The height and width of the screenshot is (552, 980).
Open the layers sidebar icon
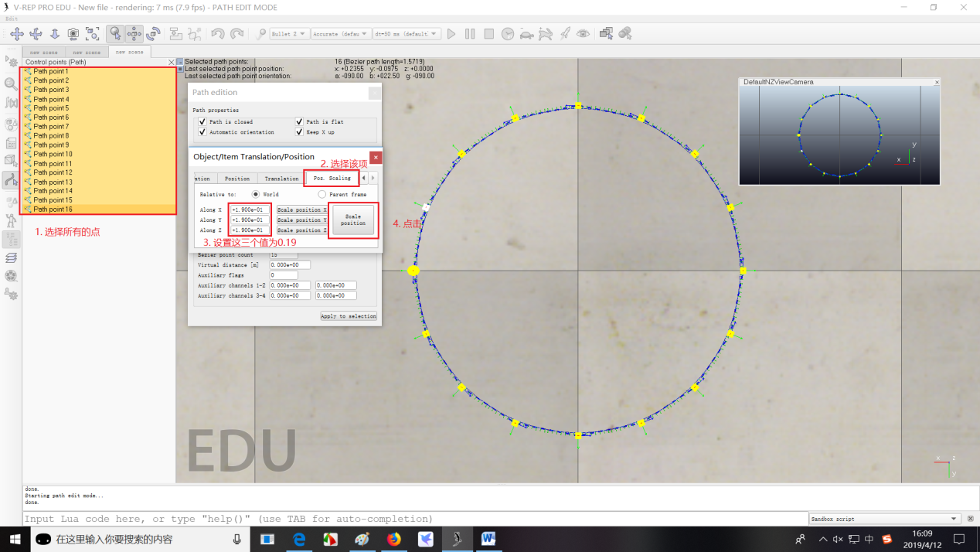tap(11, 257)
